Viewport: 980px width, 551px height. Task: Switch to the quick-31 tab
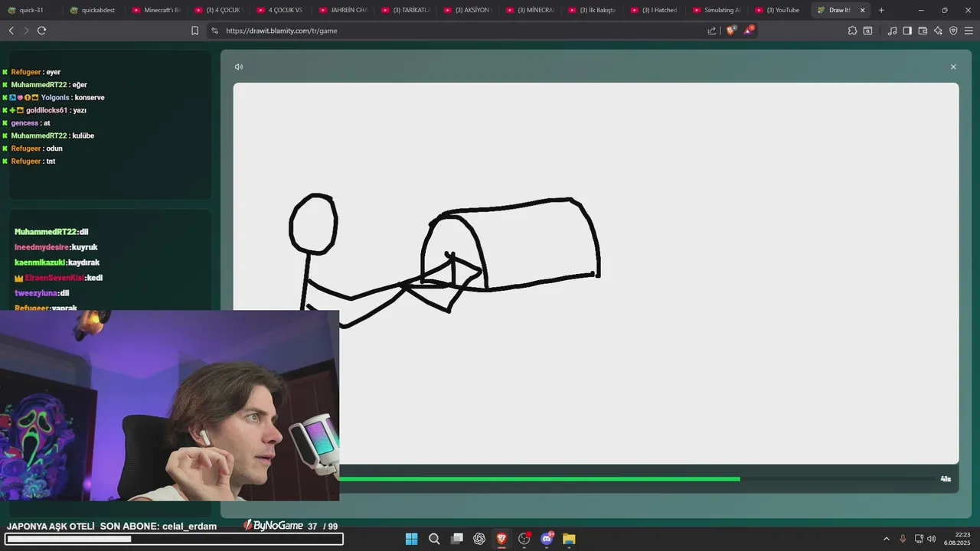click(x=31, y=10)
